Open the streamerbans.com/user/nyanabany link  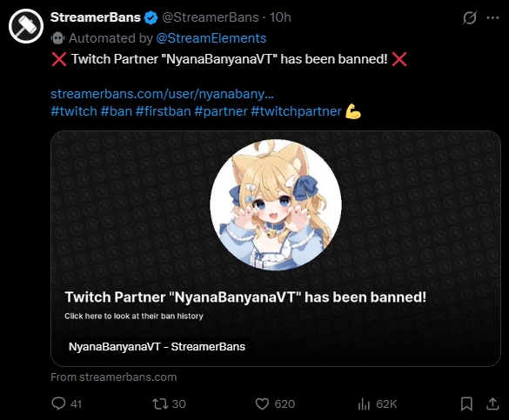click(163, 94)
